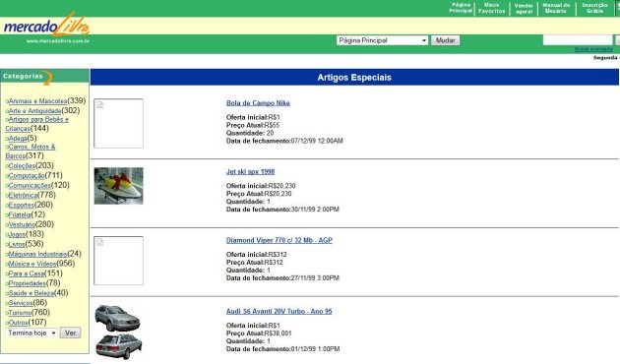Open Audi S6 Avanti 20V Turbo listing
The height and width of the screenshot is (364, 620).
279,312
